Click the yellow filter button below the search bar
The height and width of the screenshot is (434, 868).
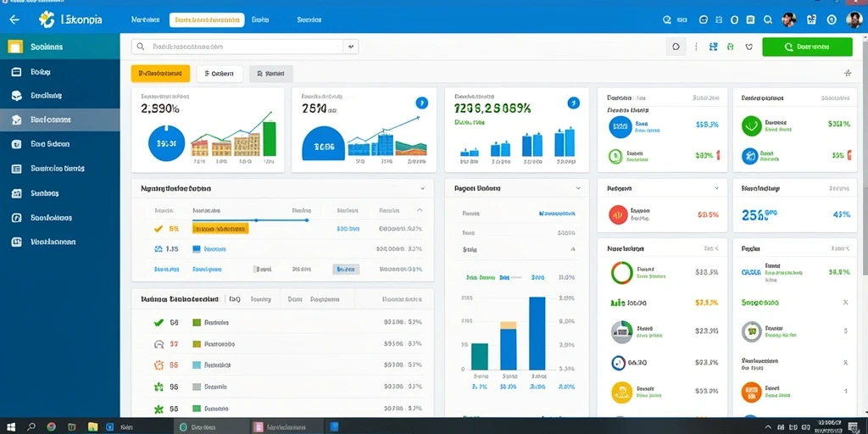[x=160, y=73]
